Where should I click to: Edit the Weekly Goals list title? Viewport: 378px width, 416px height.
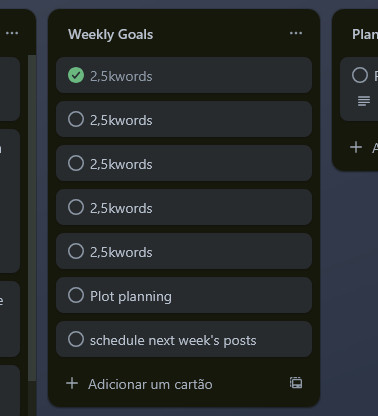coord(111,34)
